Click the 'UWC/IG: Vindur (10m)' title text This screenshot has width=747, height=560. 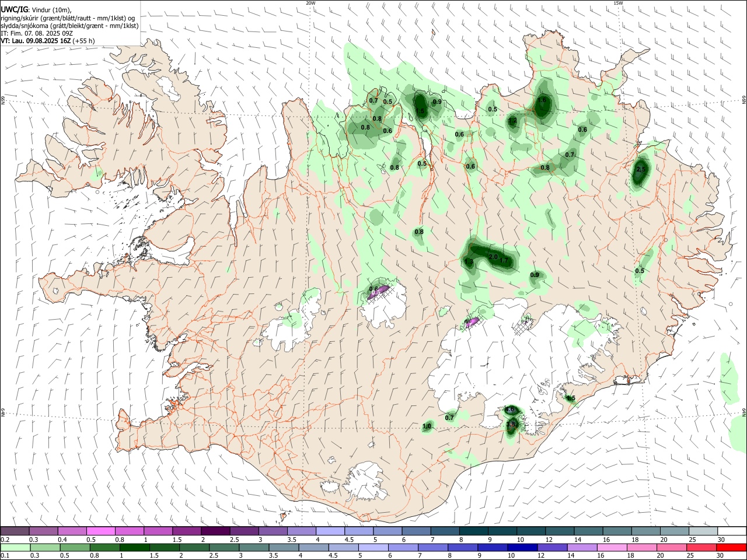point(36,10)
